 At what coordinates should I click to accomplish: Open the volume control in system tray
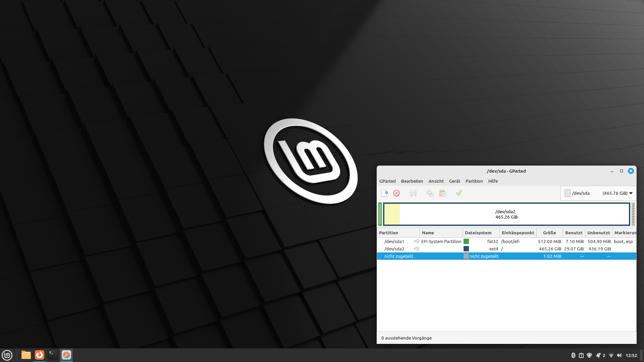(x=619, y=355)
